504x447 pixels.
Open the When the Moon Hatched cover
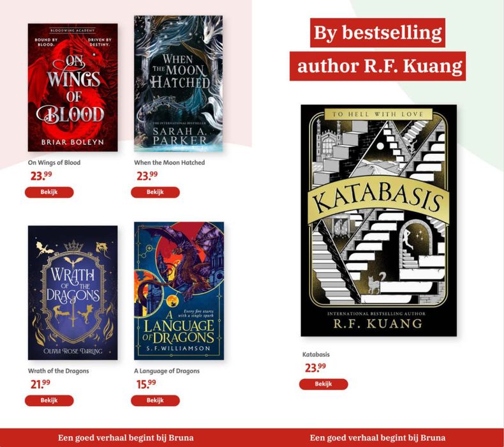[179, 84]
